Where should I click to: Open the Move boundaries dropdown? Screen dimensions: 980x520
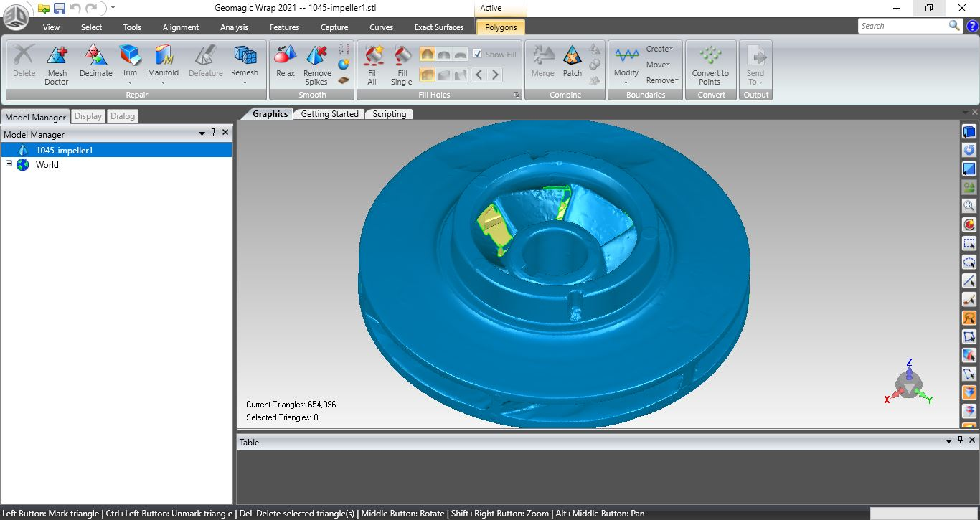pos(658,65)
